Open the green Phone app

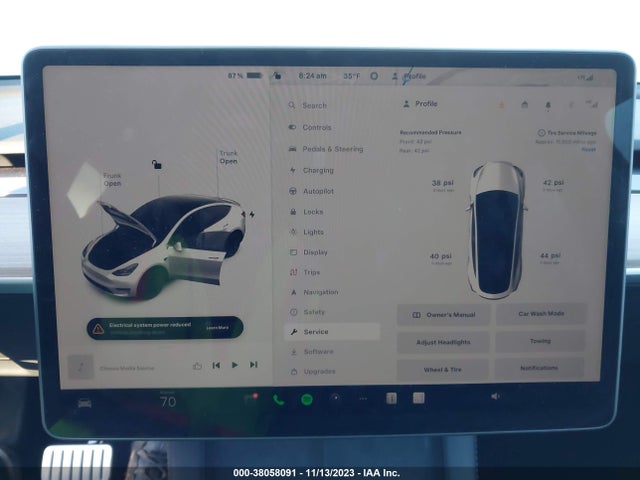click(x=278, y=400)
